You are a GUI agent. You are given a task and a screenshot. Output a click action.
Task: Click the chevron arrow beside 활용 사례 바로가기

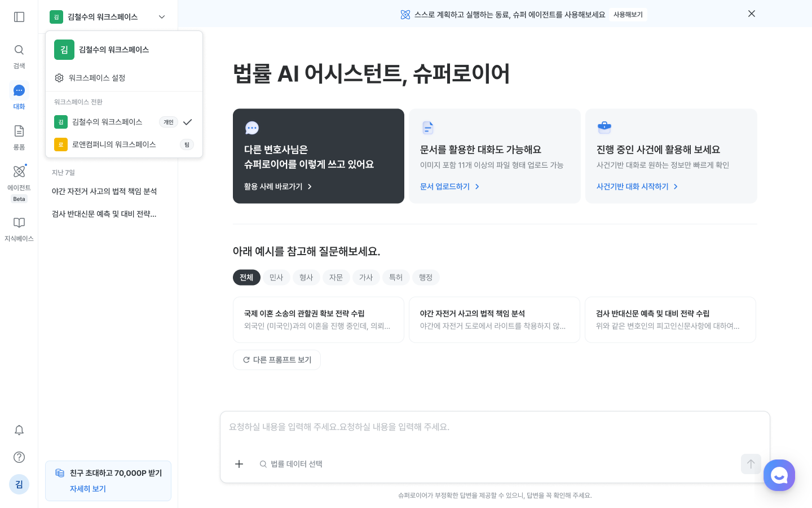310,187
